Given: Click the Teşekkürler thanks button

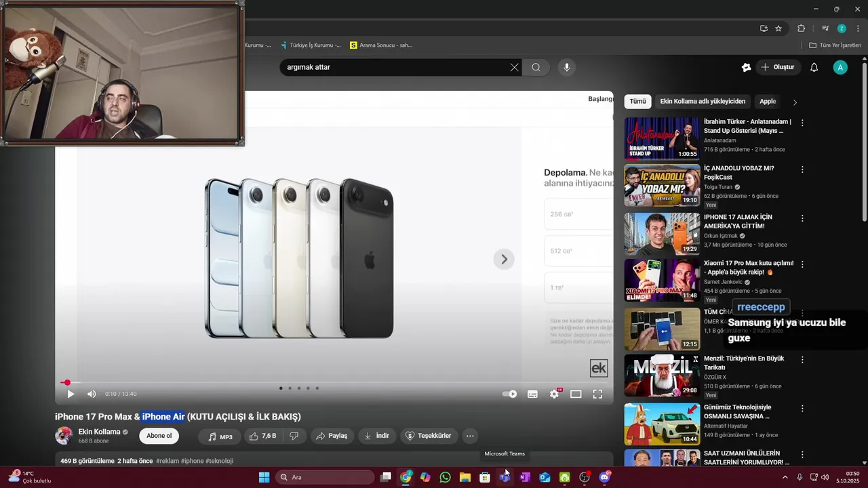Looking at the screenshot, I should tap(428, 436).
